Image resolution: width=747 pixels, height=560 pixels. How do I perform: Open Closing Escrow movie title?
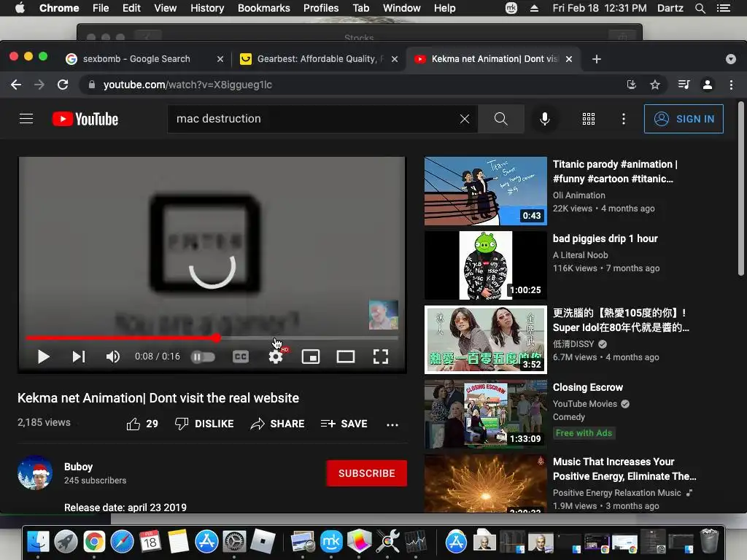pyautogui.click(x=587, y=387)
